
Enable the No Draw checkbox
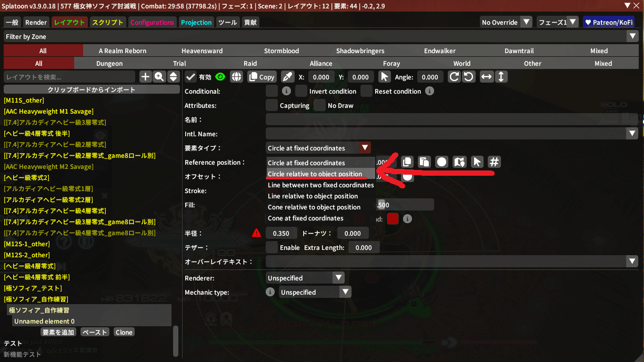(319, 105)
